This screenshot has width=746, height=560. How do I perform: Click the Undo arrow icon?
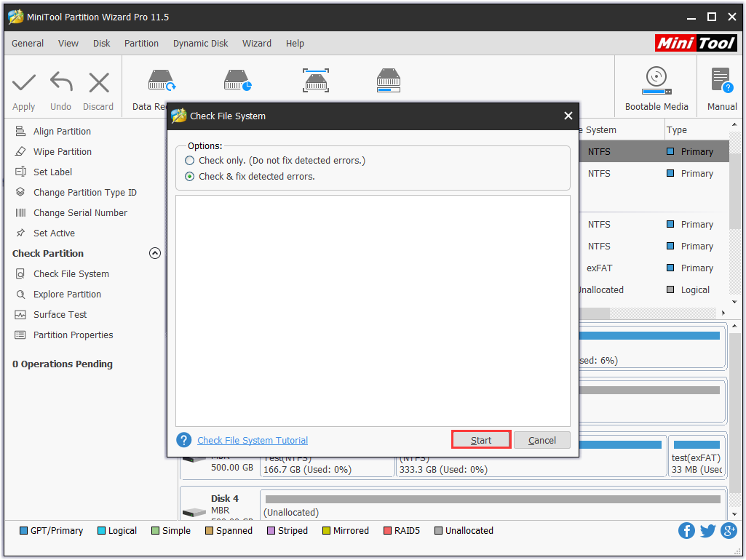[61, 81]
